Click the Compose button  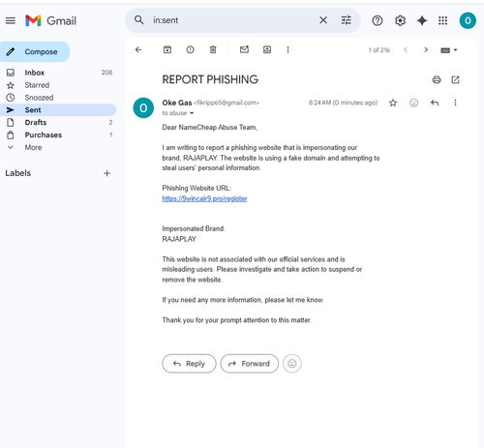(35, 51)
